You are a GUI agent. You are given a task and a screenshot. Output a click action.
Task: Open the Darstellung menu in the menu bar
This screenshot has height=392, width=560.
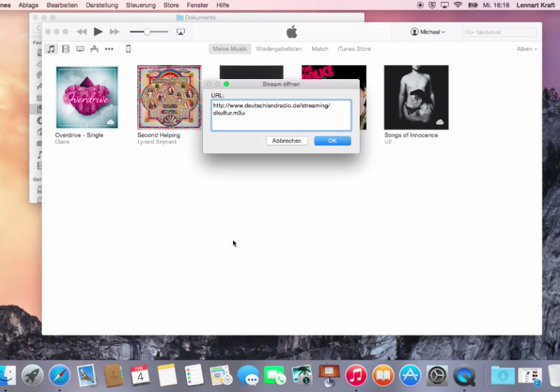click(101, 5)
